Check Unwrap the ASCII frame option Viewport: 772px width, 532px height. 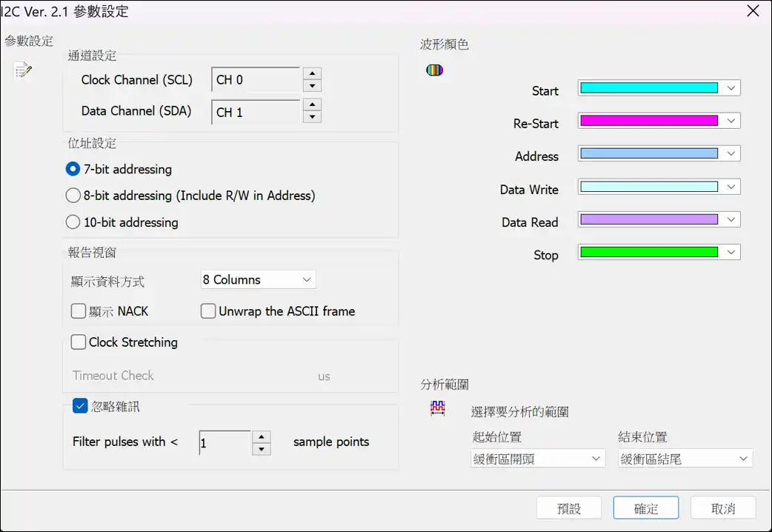208,311
